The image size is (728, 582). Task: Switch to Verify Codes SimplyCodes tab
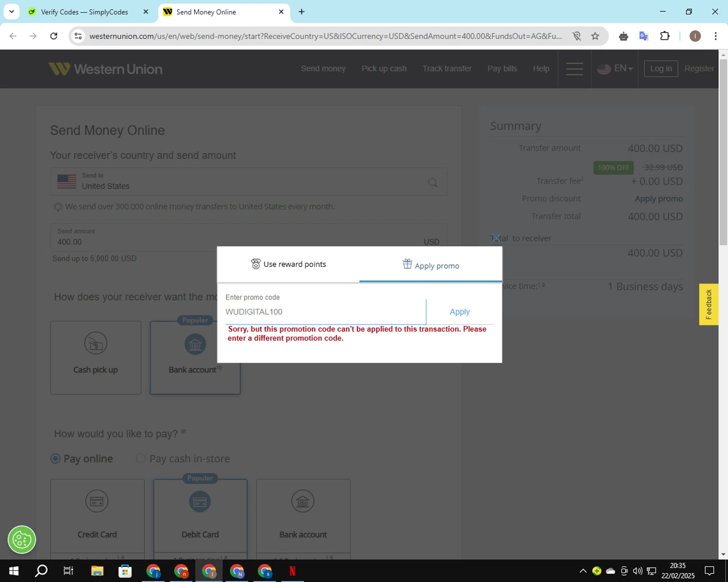click(84, 12)
